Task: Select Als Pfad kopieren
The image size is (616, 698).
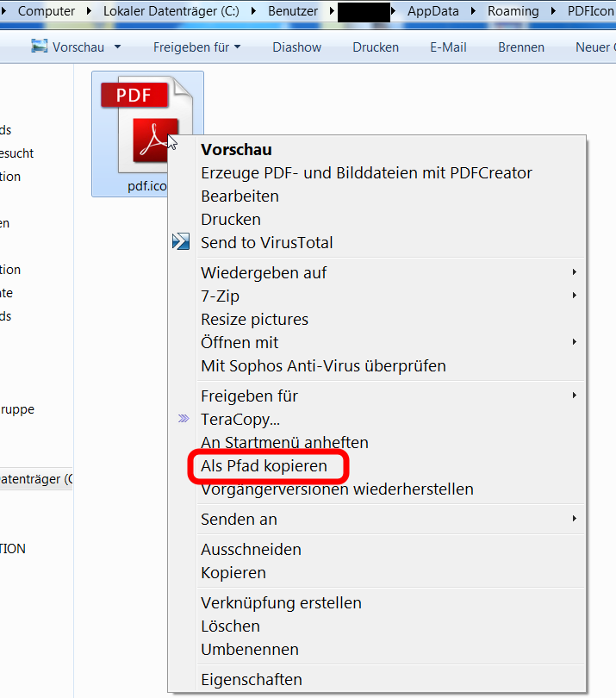Action: tap(264, 466)
